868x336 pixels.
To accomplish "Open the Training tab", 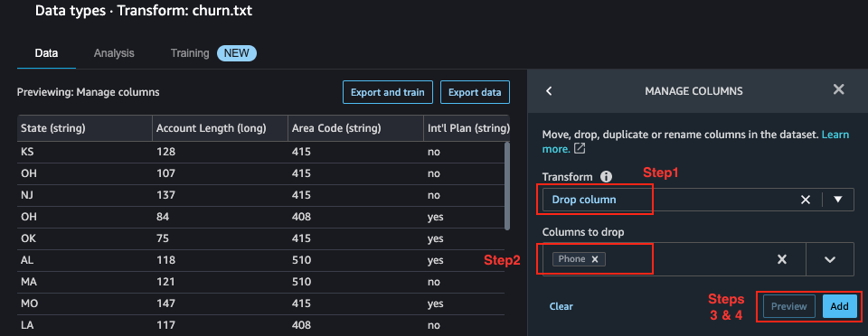I will [190, 53].
